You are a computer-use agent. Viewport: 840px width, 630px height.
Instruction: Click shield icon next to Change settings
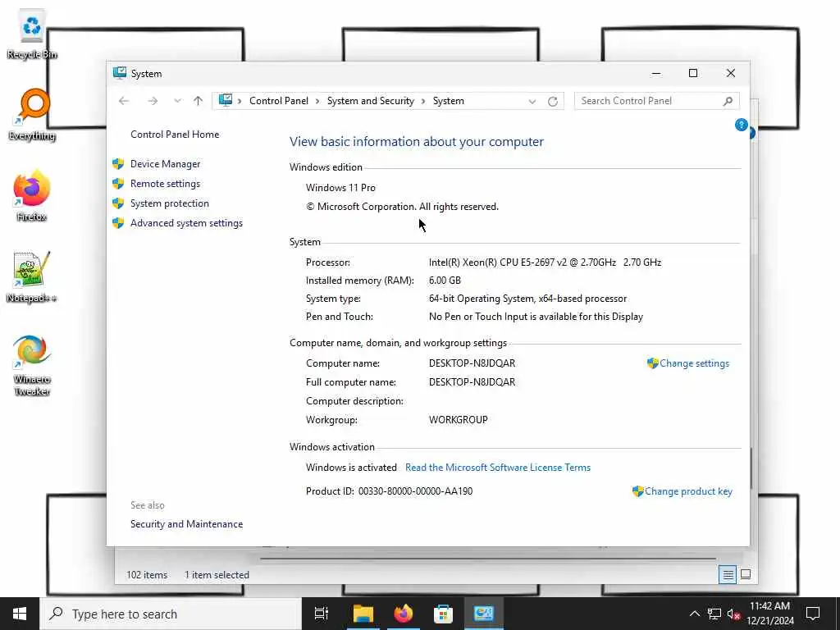pyautogui.click(x=652, y=363)
